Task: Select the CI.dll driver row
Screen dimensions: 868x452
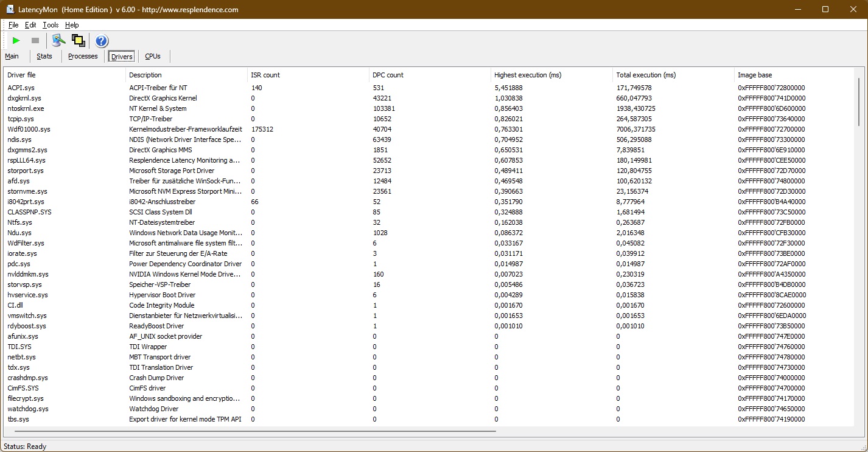Action: 429,305
